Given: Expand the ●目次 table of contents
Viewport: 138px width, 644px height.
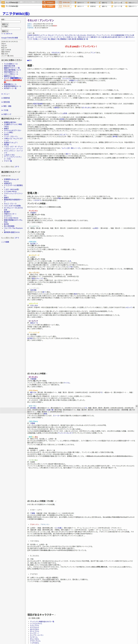Looking at the screenshot, I should pyautogui.click(x=30, y=60).
